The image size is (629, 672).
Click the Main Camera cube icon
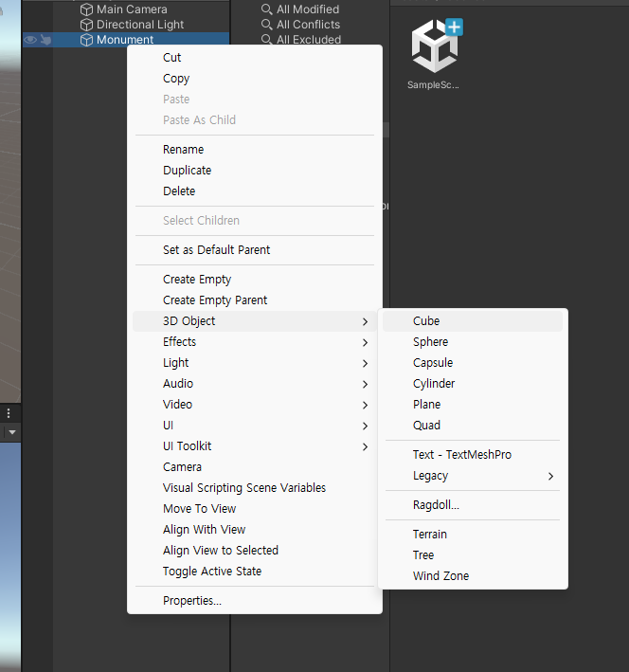[86, 9]
